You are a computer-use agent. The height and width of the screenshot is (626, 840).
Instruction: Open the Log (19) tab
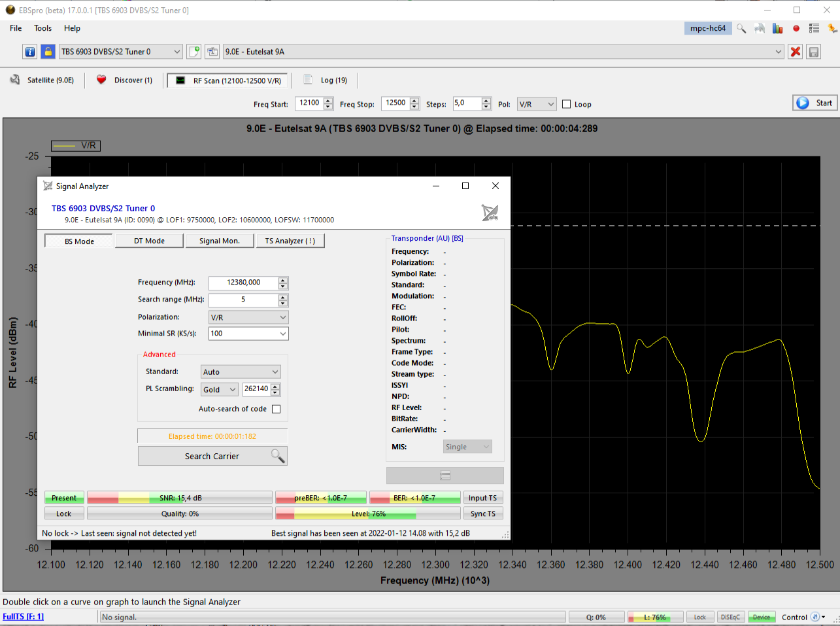tap(326, 80)
